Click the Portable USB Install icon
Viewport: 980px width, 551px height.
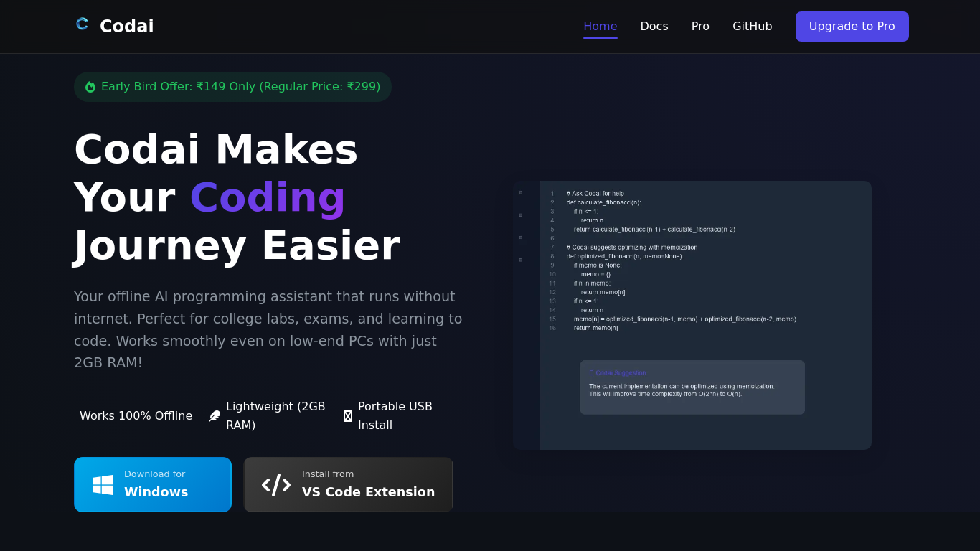(348, 415)
